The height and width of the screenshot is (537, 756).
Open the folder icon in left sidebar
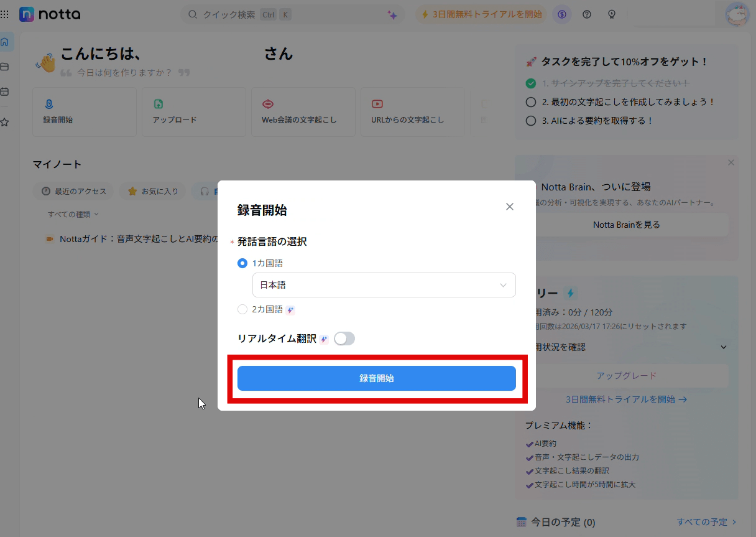pyautogui.click(x=5, y=67)
